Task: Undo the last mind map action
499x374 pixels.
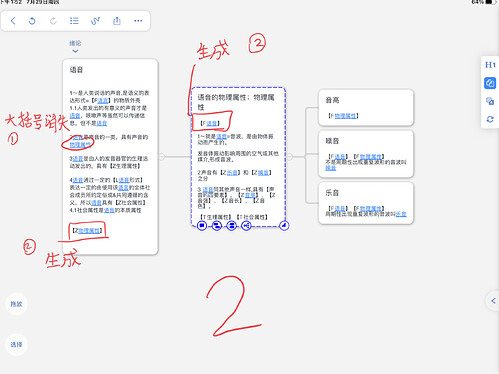Action: click(32, 21)
